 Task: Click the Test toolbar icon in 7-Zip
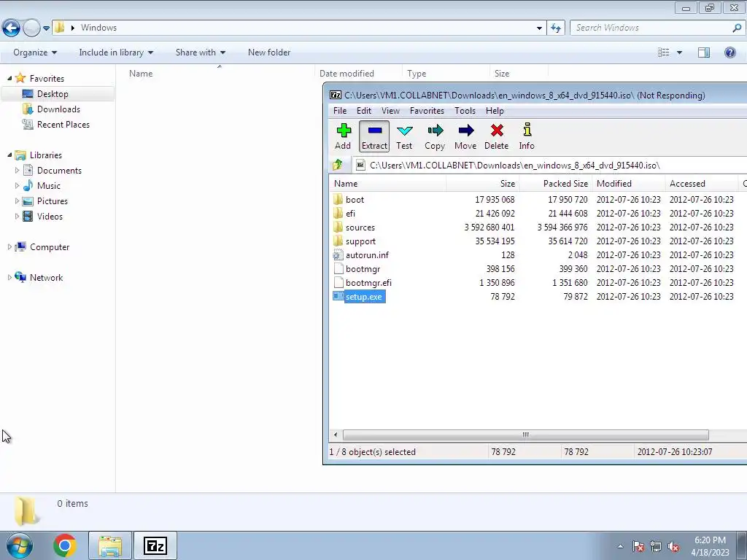(404, 136)
